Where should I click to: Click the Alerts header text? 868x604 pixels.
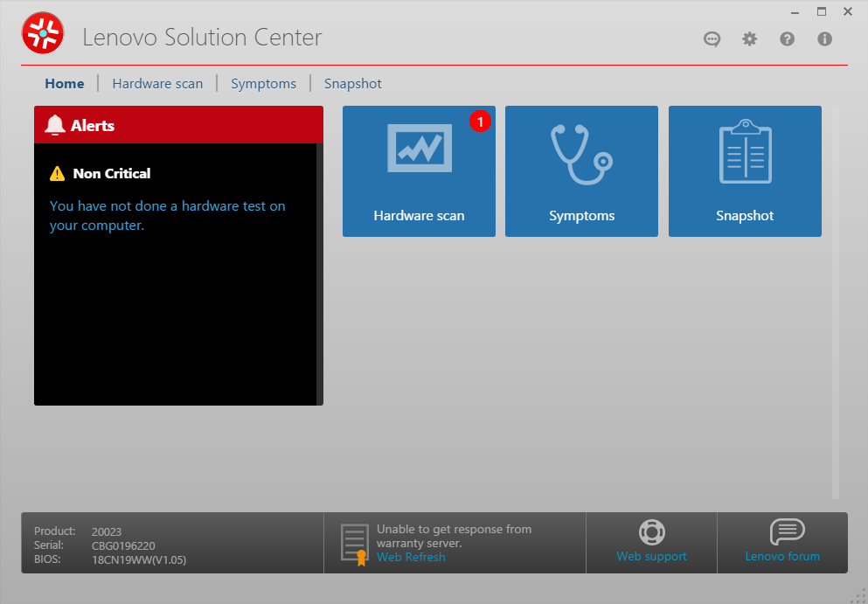click(93, 126)
